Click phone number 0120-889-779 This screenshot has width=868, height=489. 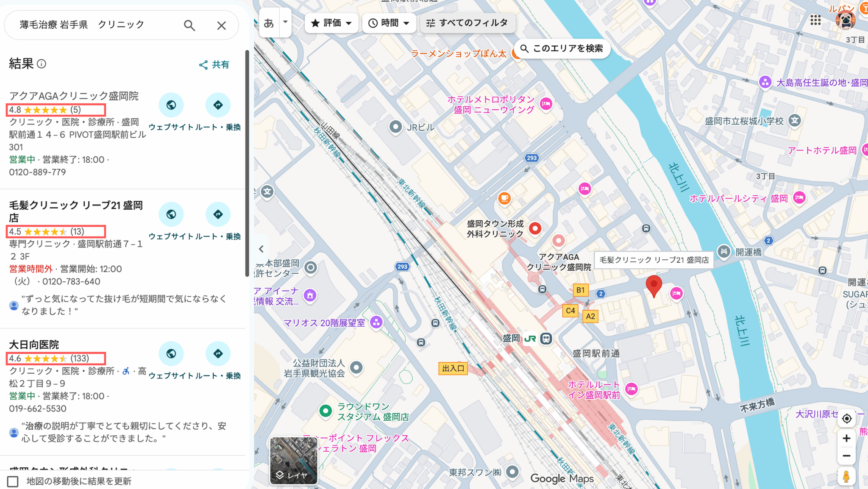[x=37, y=172]
